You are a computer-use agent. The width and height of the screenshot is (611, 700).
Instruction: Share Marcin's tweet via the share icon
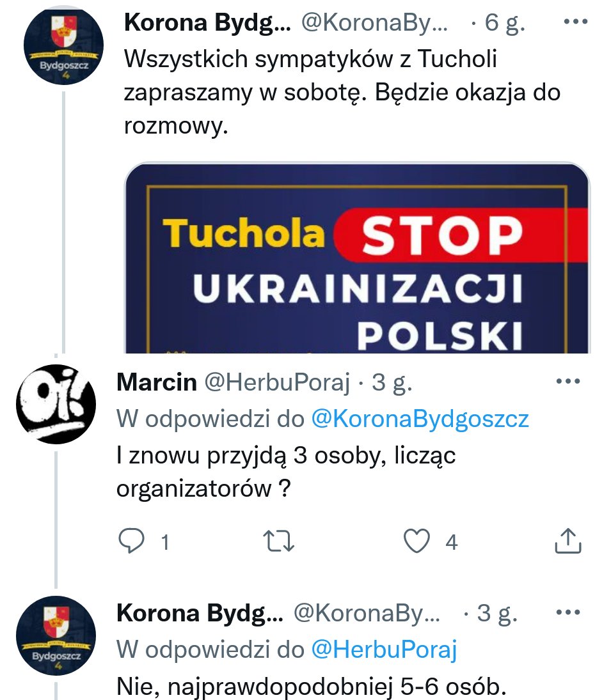pos(567,541)
